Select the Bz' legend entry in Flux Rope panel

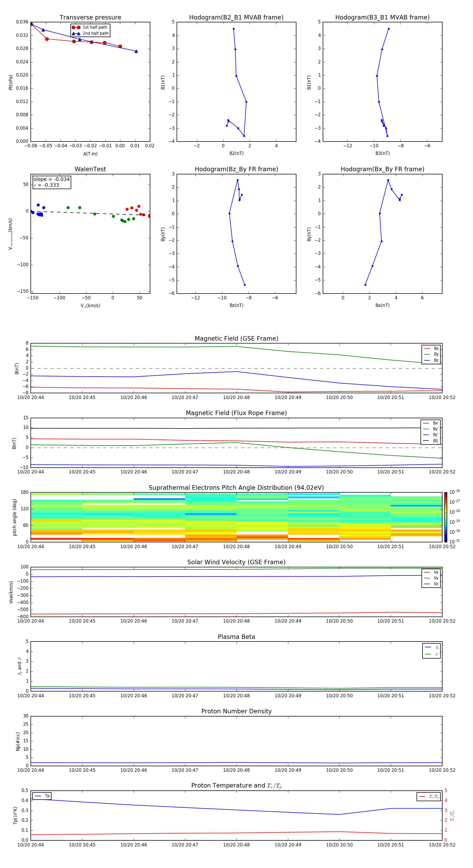tap(431, 435)
